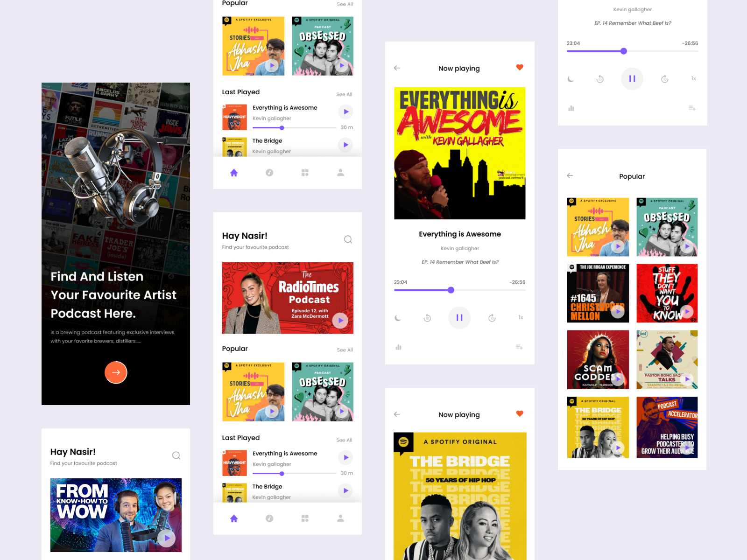Select the Discover compass tab on the RadioTimes screen nav bar
The height and width of the screenshot is (560, 747).
pyautogui.click(x=269, y=518)
